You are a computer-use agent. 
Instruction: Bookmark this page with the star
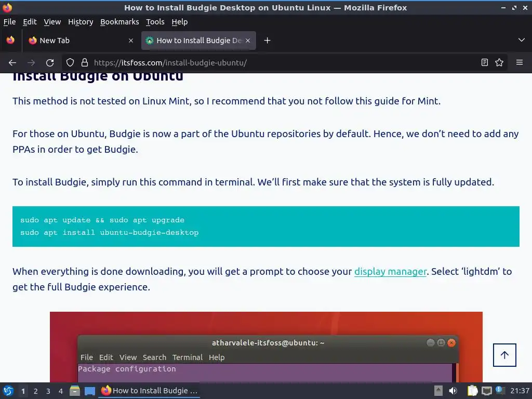pos(499,62)
